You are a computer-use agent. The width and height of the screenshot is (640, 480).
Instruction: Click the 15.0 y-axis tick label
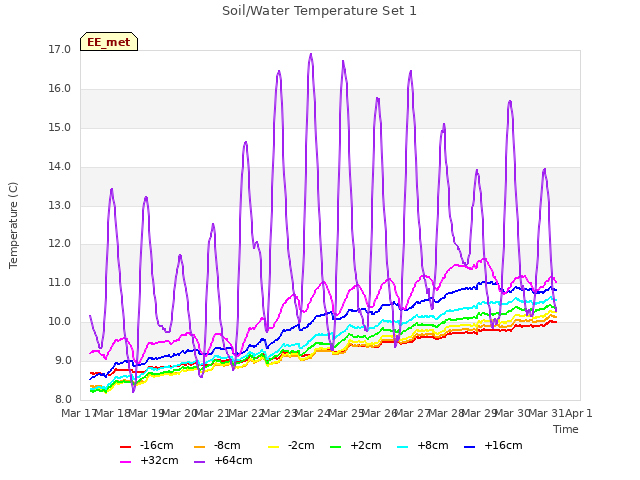coord(60,127)
